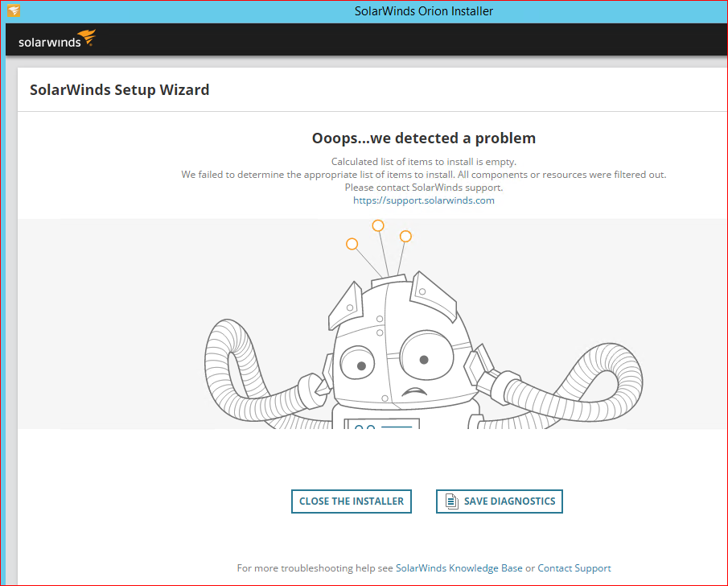Image resolution: width=728 pixels, height=586 pixels.
Task: Select the 'We failed to determine' message line
Action: (x=424, y=175)
